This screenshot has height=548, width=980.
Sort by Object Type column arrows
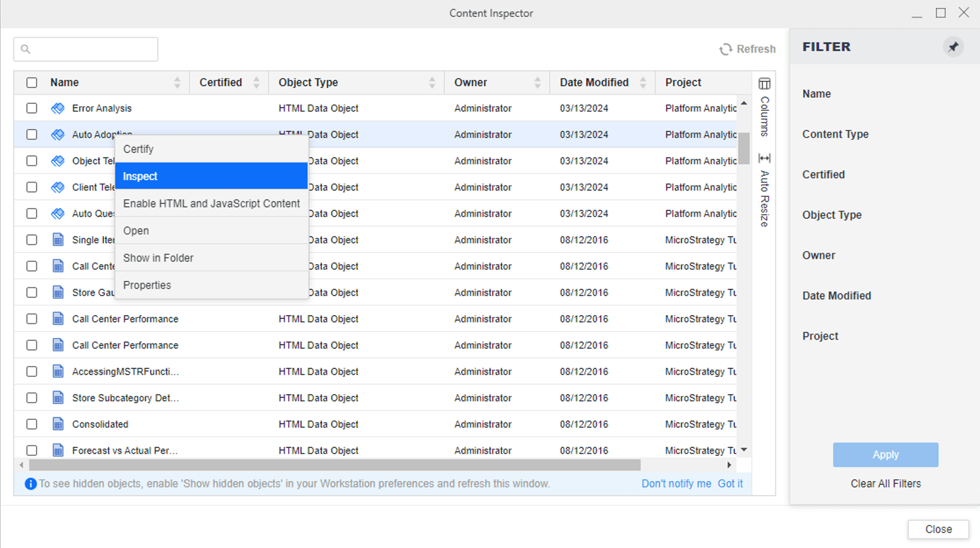click(x=432, y=83)
